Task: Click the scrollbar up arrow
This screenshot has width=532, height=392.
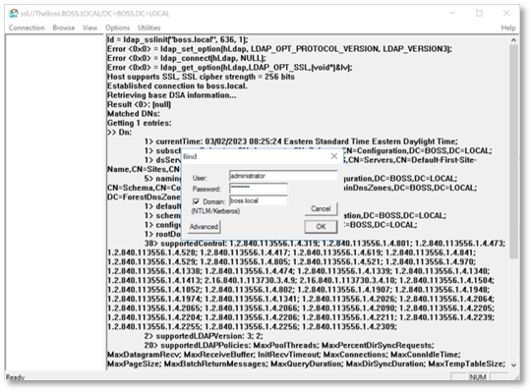Action: [x=513, y=40]
